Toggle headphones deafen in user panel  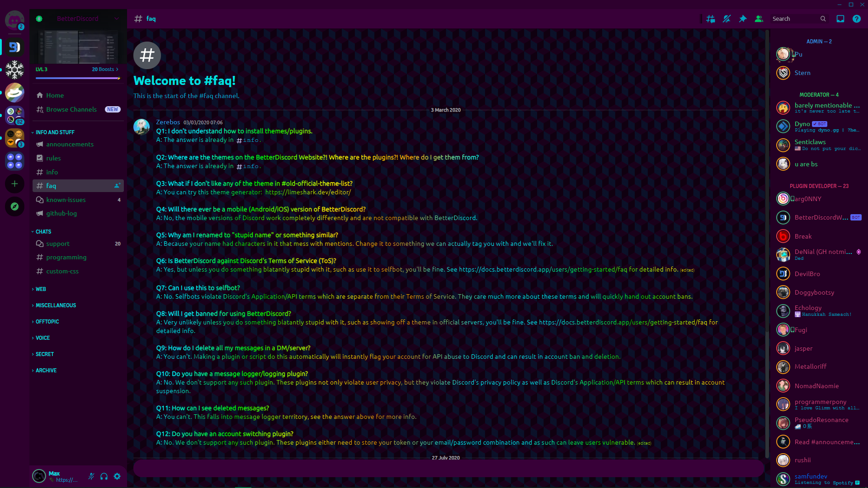pyautogui.click(x=104, y=476)
